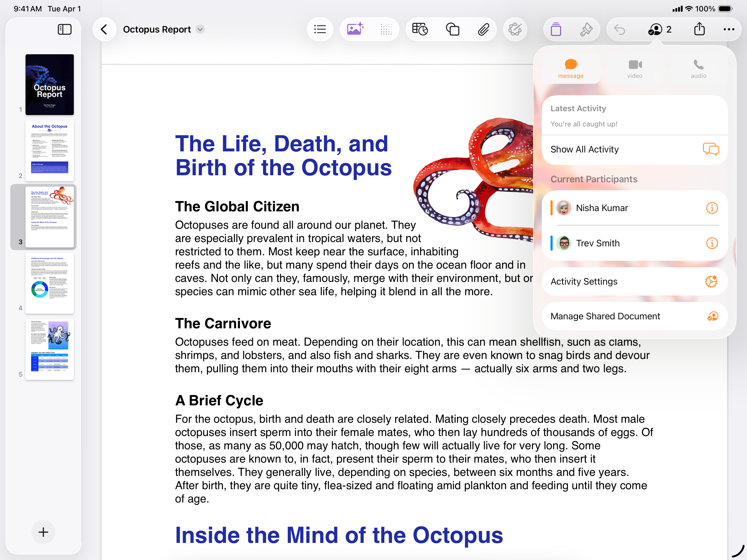The width and height of the screenshot is (747, 560).
Task: Insert a chart from the toolbar
Action: click(420, 29)
